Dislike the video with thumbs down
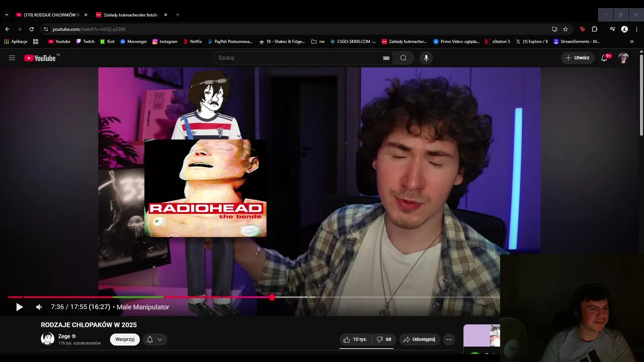644x362 pixels. pyautogui.click(x=384, y=339)
